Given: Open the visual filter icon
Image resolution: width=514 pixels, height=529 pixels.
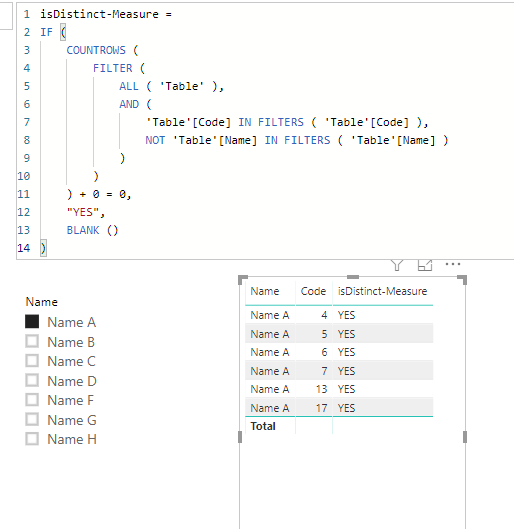Looking at the screenshot, I should pos(397,265).
